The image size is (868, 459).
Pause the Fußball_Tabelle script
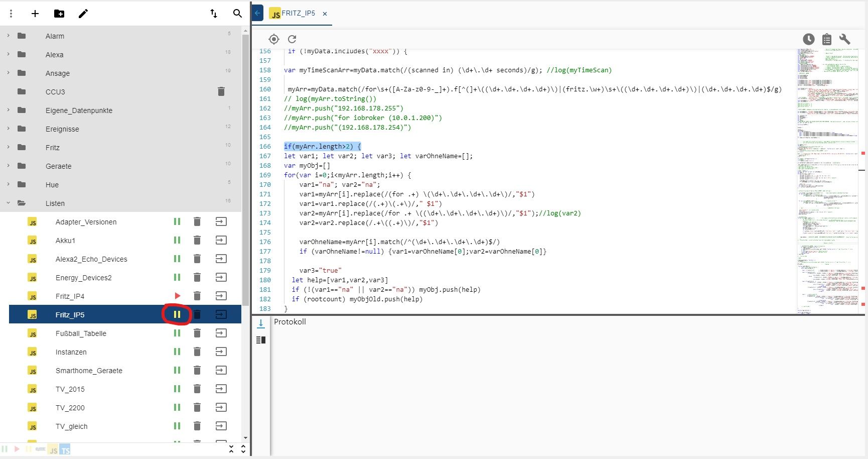(x=177, y=333)
